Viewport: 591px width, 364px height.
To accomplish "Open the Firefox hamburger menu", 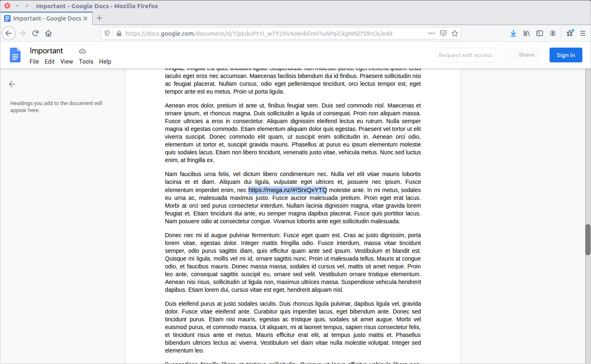I will point(583,33).
